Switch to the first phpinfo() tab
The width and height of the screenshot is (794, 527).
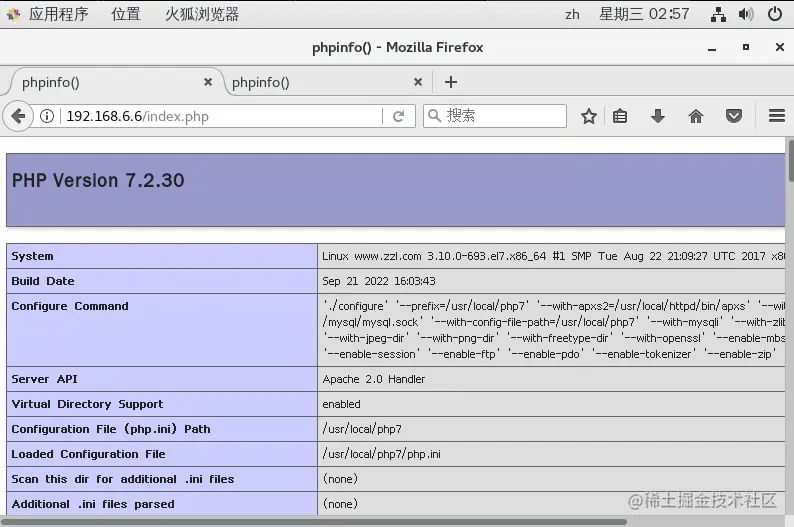pos(115,83)
